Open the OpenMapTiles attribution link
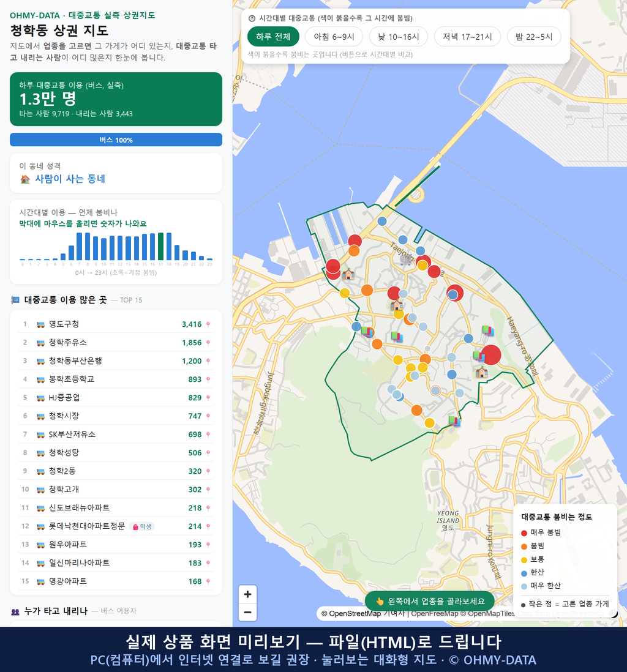Screen dimensions: 627x672 (491, 613)
